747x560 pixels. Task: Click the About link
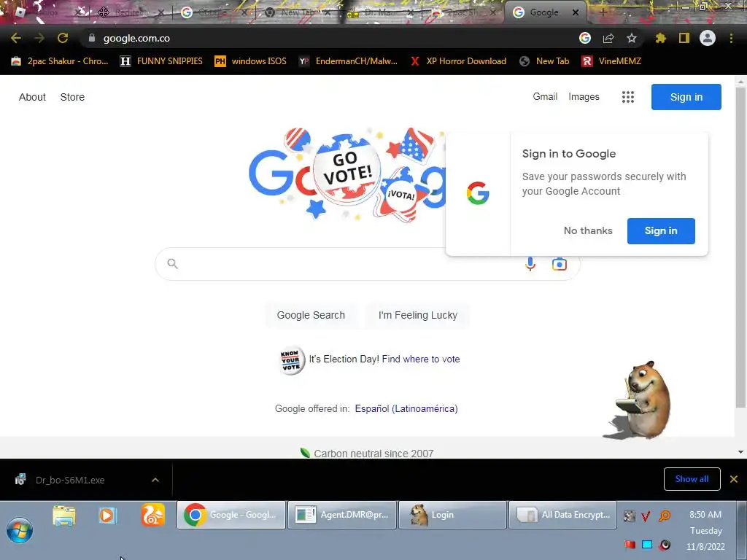pos(32,97)
